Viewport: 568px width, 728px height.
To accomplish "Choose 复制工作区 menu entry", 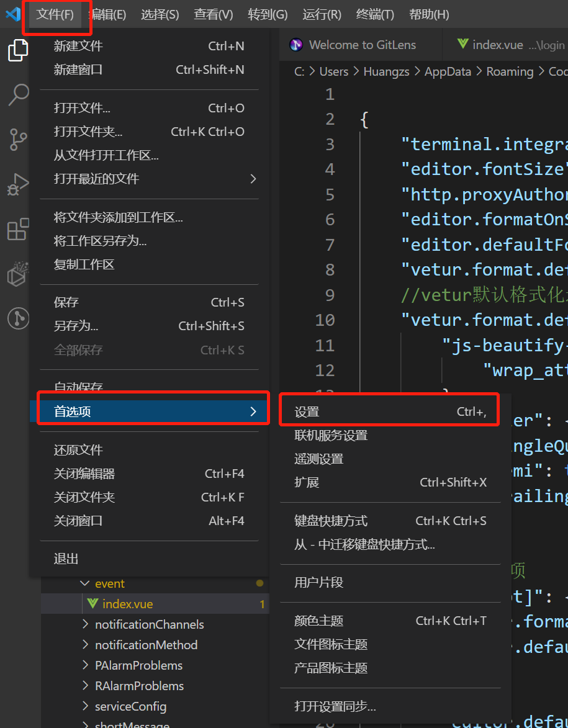I will pos(149,264).
